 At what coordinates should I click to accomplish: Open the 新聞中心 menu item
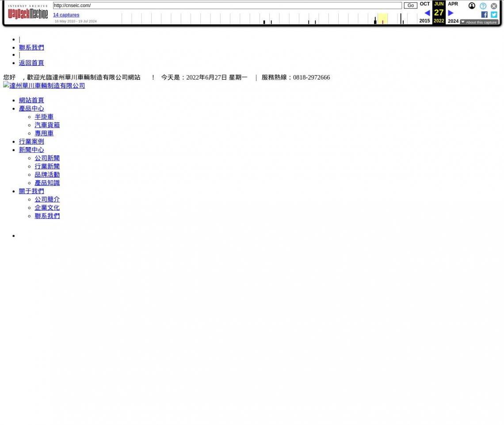pos(31,150)
